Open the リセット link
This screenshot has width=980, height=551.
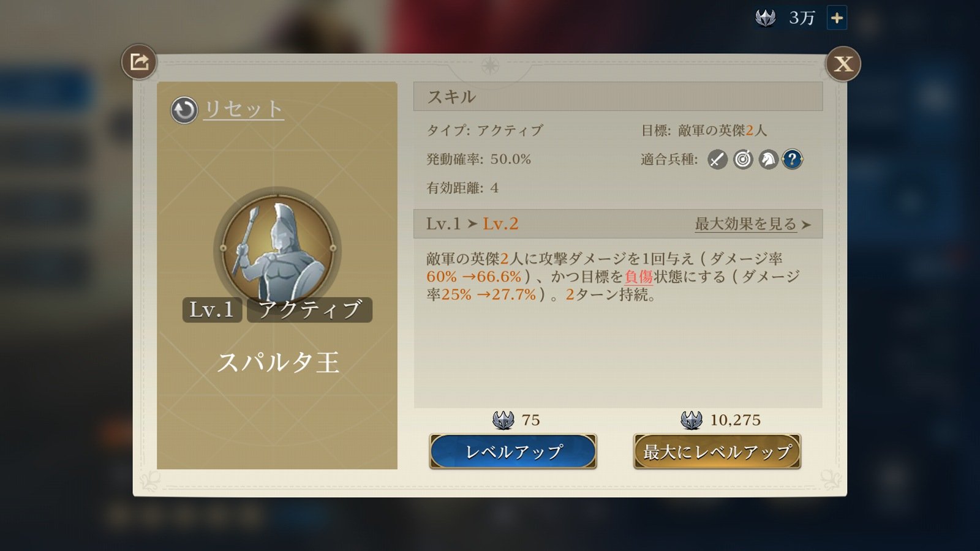click(243, 109)
